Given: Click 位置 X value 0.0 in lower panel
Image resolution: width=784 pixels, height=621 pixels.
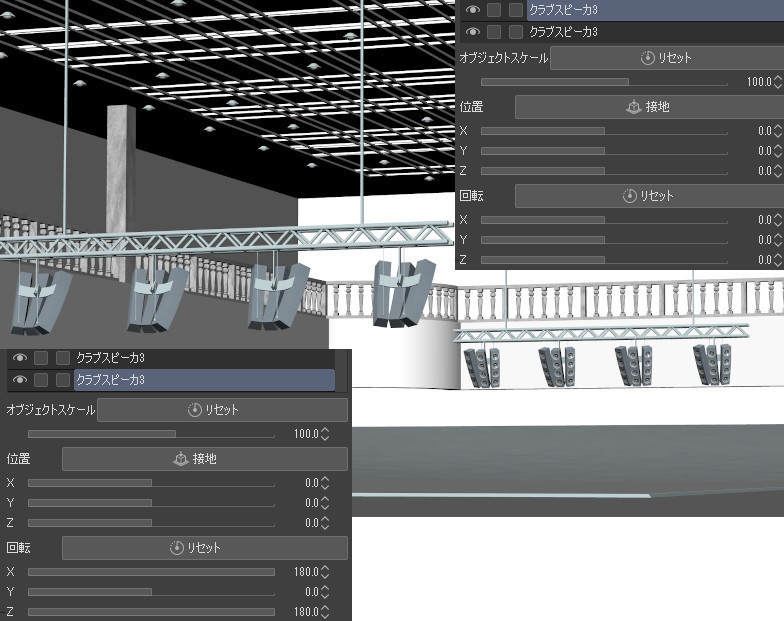Looking at the screenshot, I should click(312, 482).
